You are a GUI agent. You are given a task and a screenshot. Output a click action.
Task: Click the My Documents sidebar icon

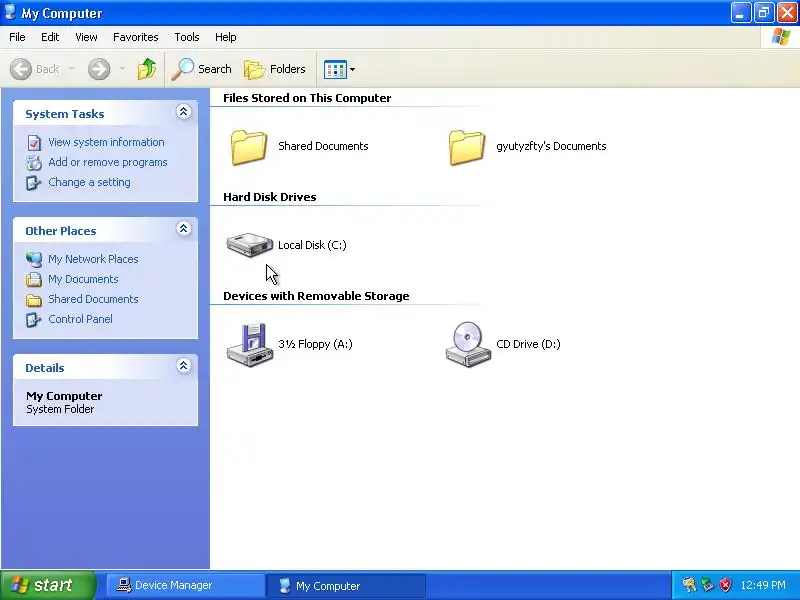(34, 280)
